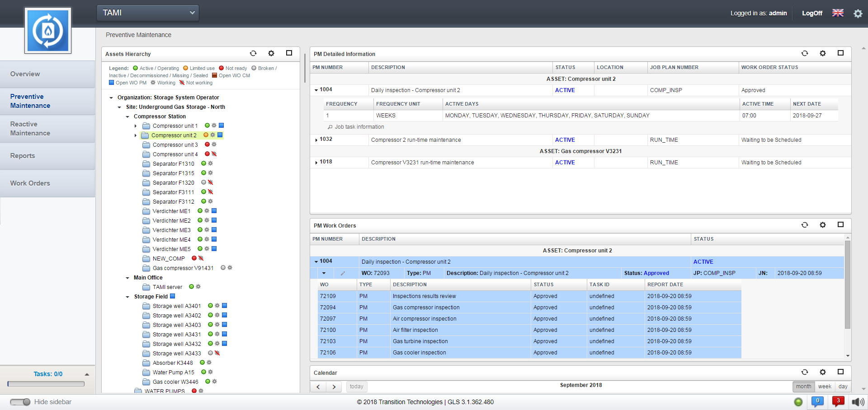Go to Work Orders section
868x410 pixels.
[30, 183]
